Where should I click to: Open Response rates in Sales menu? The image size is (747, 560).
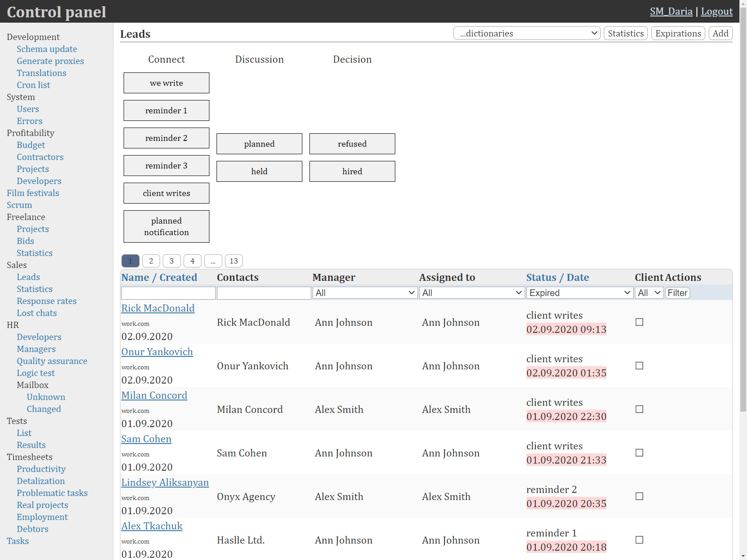point(47,301)
